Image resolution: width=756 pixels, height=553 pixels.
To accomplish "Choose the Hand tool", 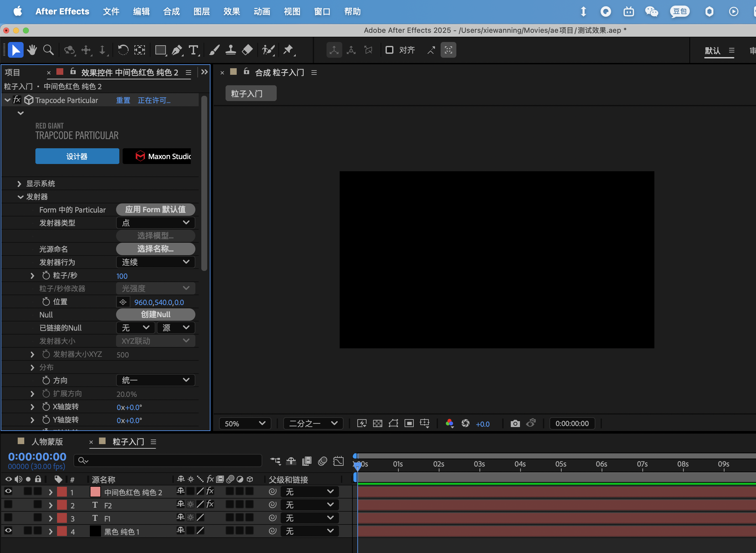I will [32, 50].
